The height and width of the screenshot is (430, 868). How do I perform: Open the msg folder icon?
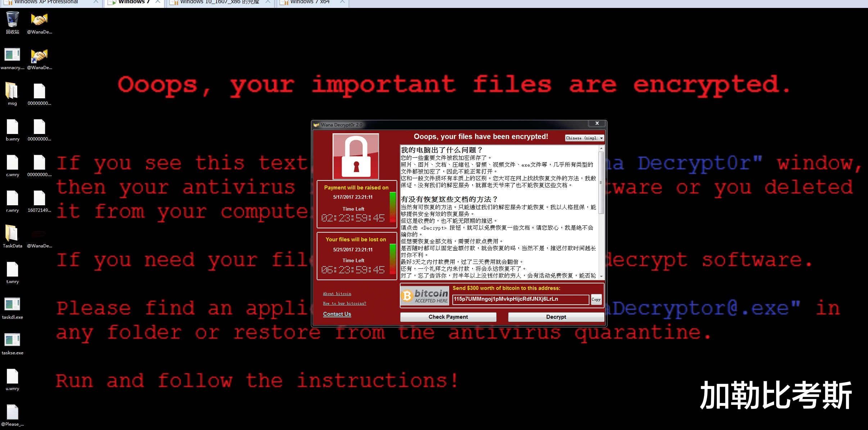click(x=12, y=94)
